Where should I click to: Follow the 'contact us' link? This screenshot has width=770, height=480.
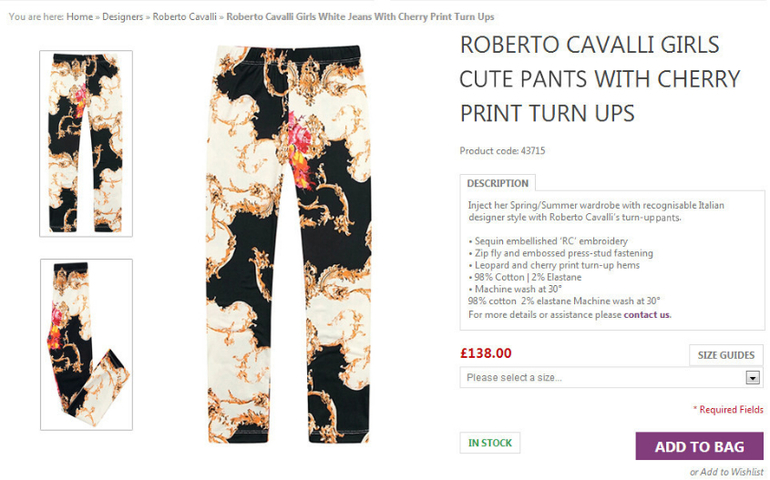(647, 314)
